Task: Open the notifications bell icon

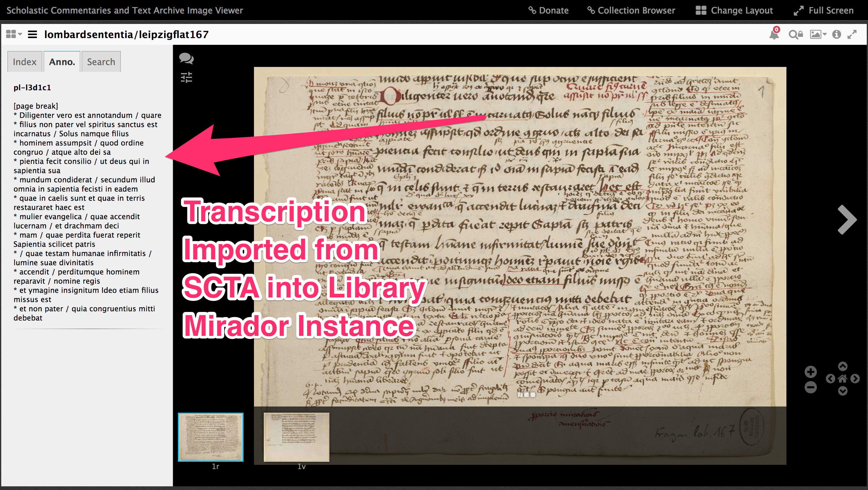Action: pos(774,35)
